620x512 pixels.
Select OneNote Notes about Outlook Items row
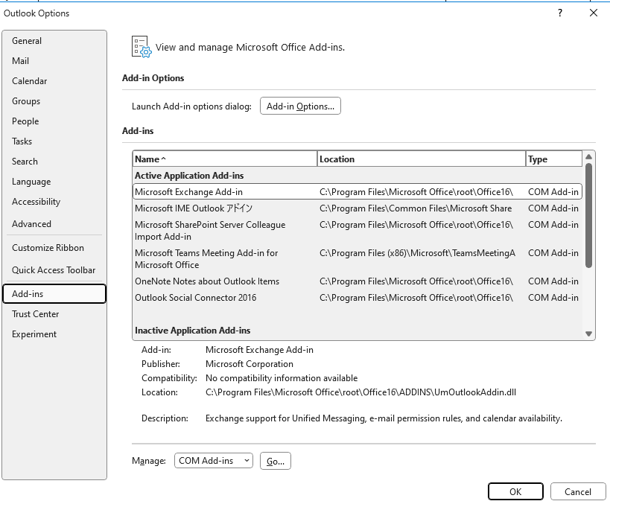click(x=357, y=282)
